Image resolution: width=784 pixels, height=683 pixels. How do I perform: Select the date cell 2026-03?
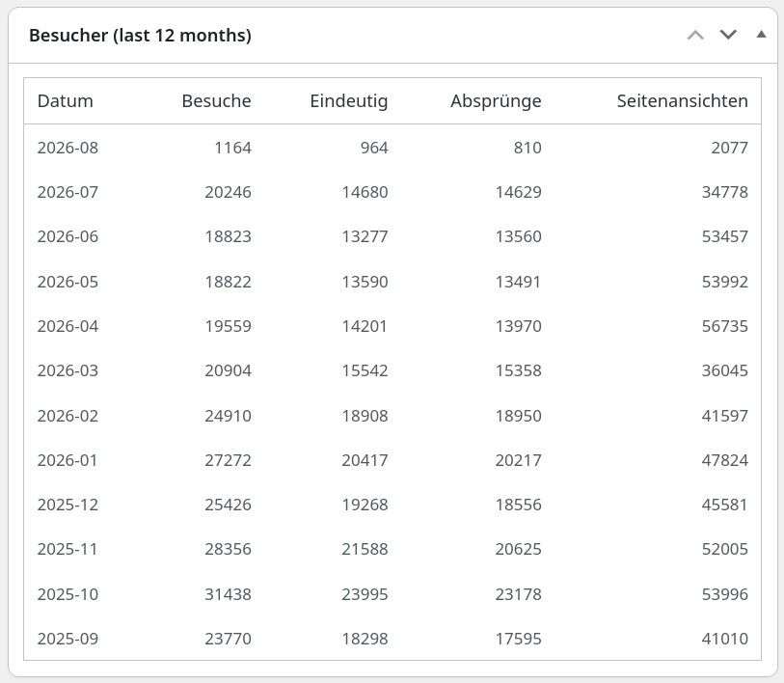coord(68,370)
